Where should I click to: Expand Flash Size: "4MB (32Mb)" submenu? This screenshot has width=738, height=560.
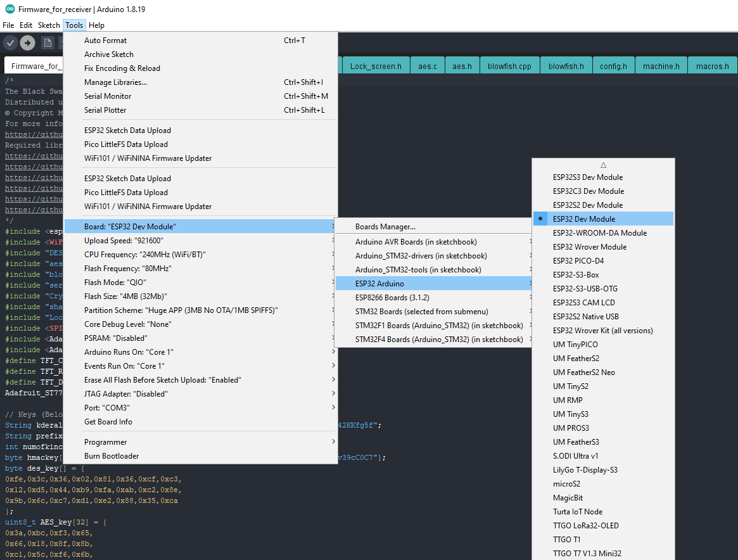coord(201,296)
